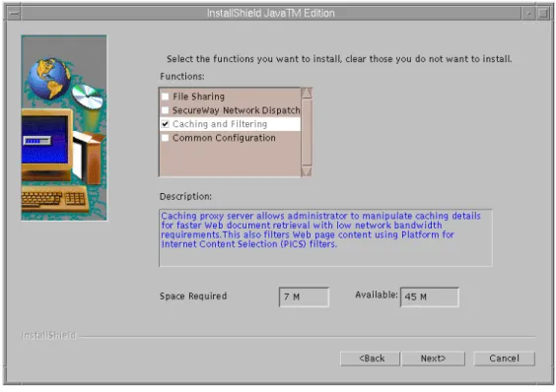
Task: Go to previous step with Back button
Action: (x=371, y=359)
